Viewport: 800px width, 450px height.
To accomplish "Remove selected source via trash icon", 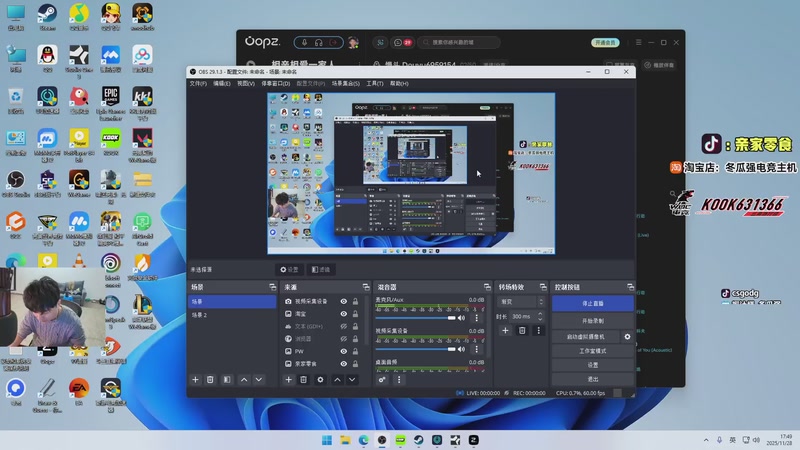I will click(304, 380).
